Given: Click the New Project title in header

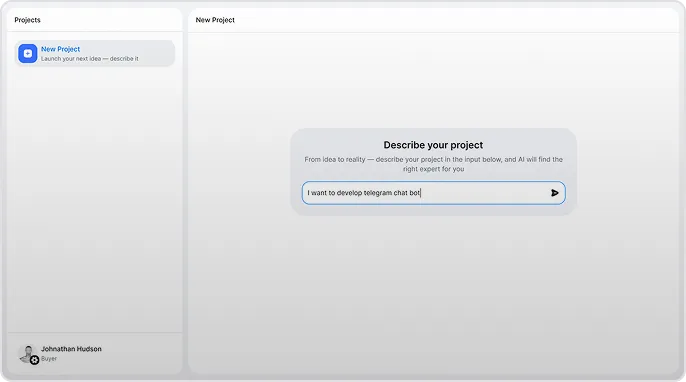Looking at the screenshot, I should (215, 20).
